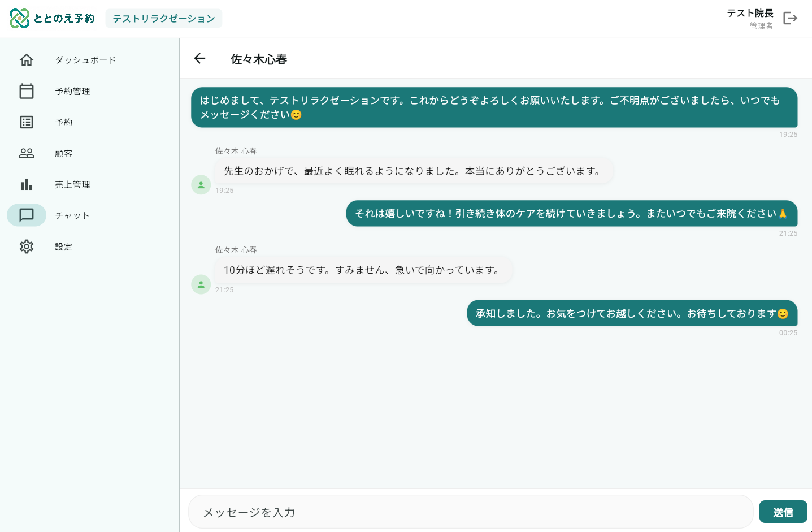812x532 pixels.
Task: Open ダッシュボード from the sidebar
Action: pos(85,60)
